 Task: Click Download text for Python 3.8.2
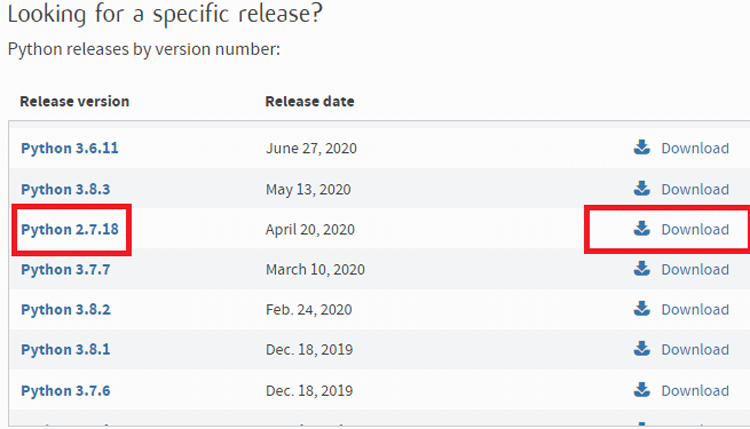pos(695,310)
